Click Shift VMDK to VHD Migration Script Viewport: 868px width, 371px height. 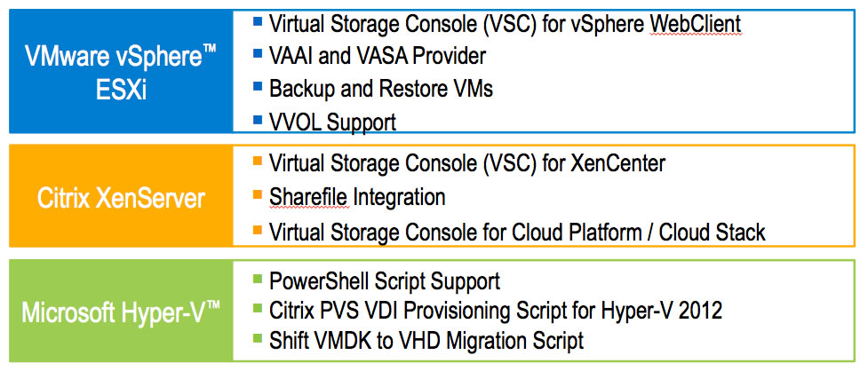click(426, 341)
